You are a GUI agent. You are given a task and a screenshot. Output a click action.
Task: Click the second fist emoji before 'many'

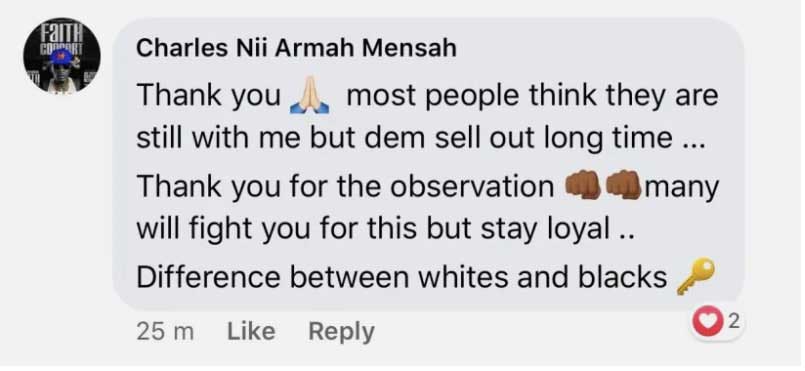(x=623, y=186)
